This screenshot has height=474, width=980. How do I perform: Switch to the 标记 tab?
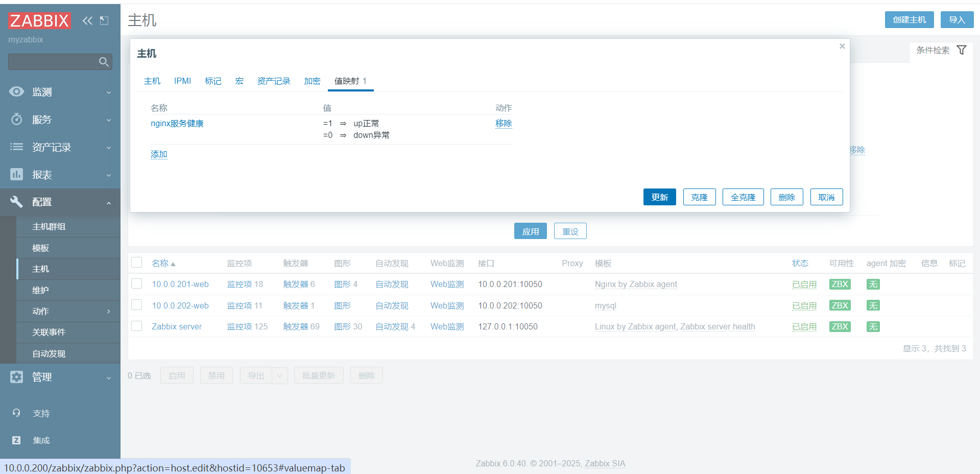pos(213,81)
